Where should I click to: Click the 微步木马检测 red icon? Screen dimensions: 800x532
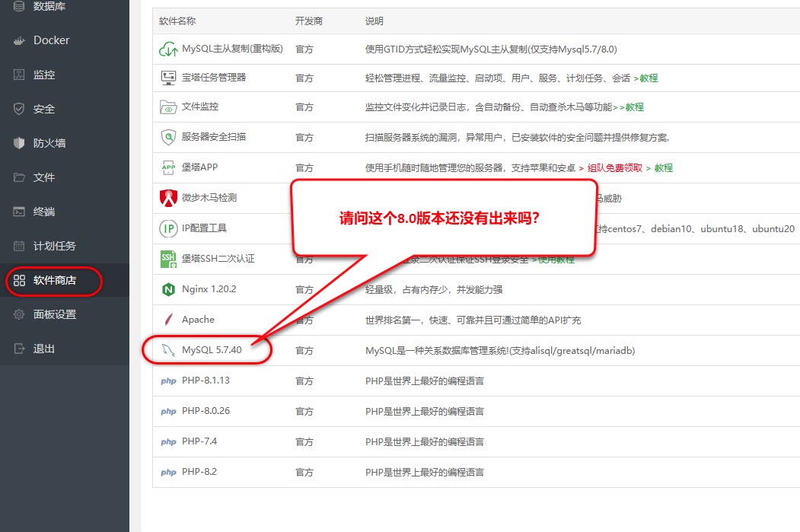point(168,198)
